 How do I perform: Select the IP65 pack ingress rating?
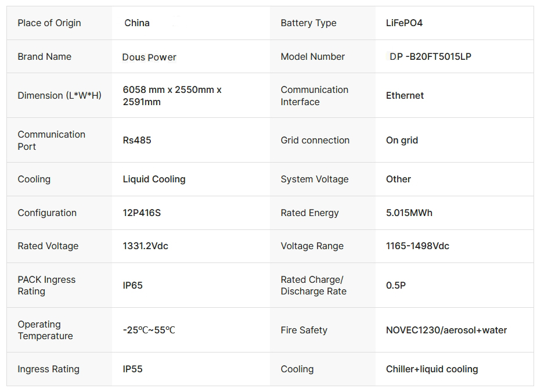coord(132,285)
